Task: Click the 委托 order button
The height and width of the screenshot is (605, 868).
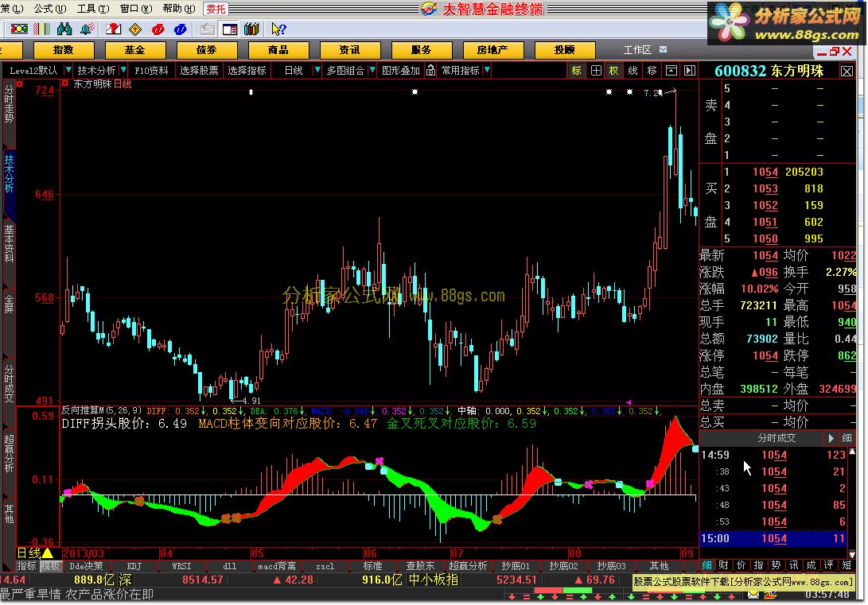Action: (216, 9)
